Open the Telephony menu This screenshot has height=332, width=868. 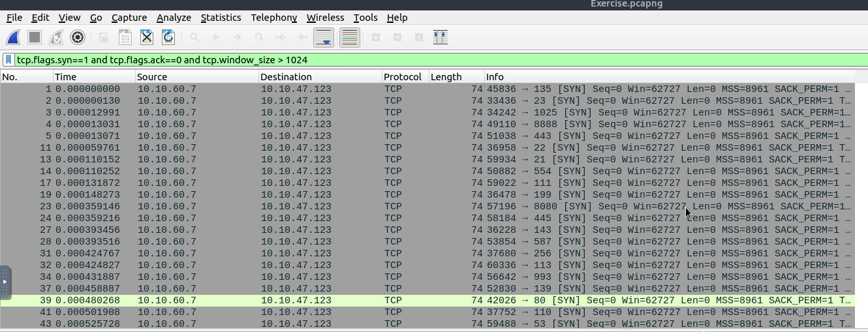[x=274, y=18]
